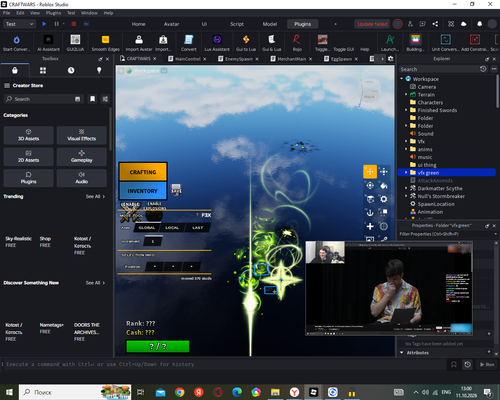This screenshot has height=400, width=500.
Task: Click the Convert plugin icon
Action: coord(189,39)
